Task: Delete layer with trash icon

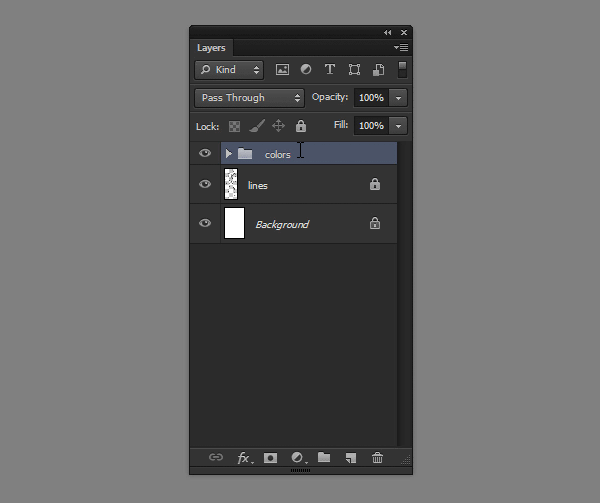Action: pos(377,458)
